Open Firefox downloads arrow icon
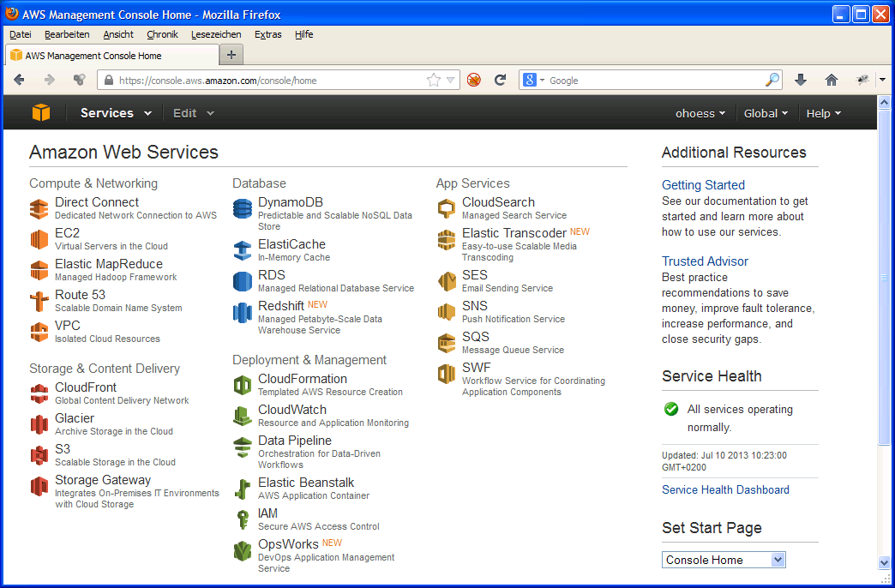Image resolution: width=895 pixels, height=588 pixels. point(801,80)
